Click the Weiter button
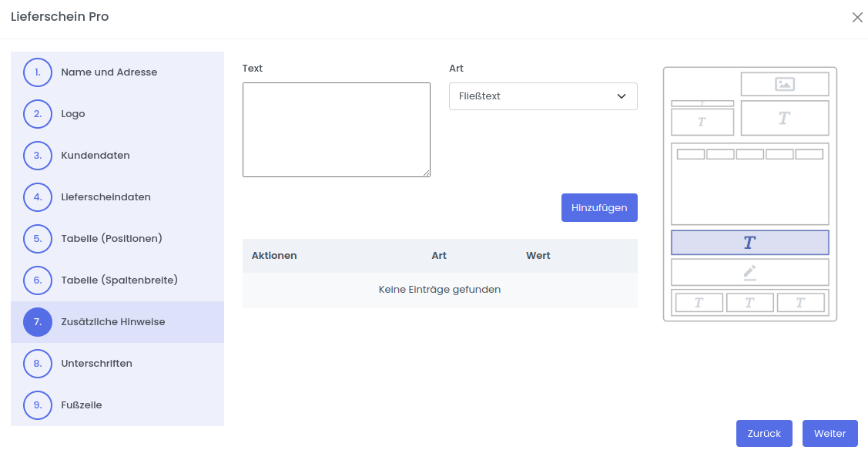The image size is (868, 460). click(829, 433)
